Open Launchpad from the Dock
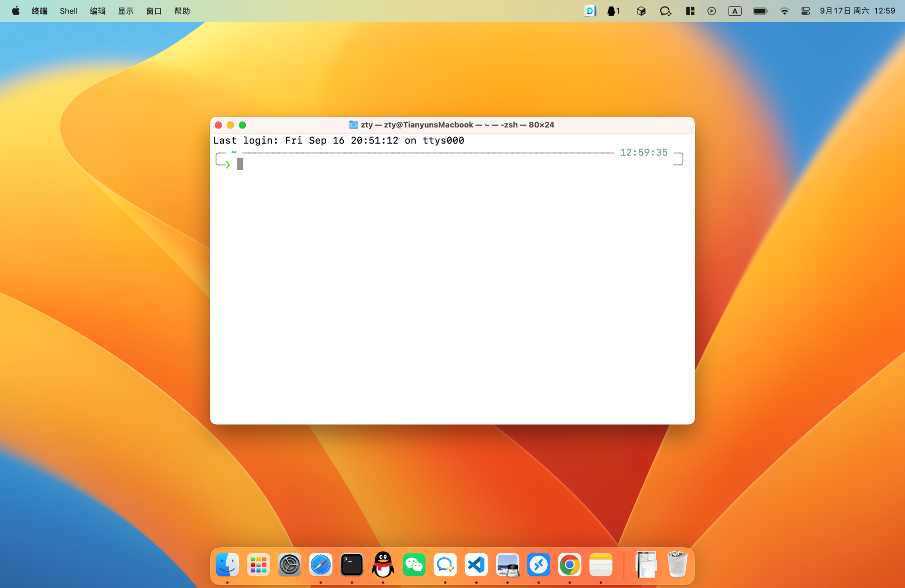Viewport: 905px width, 588px height. (258, 565)
